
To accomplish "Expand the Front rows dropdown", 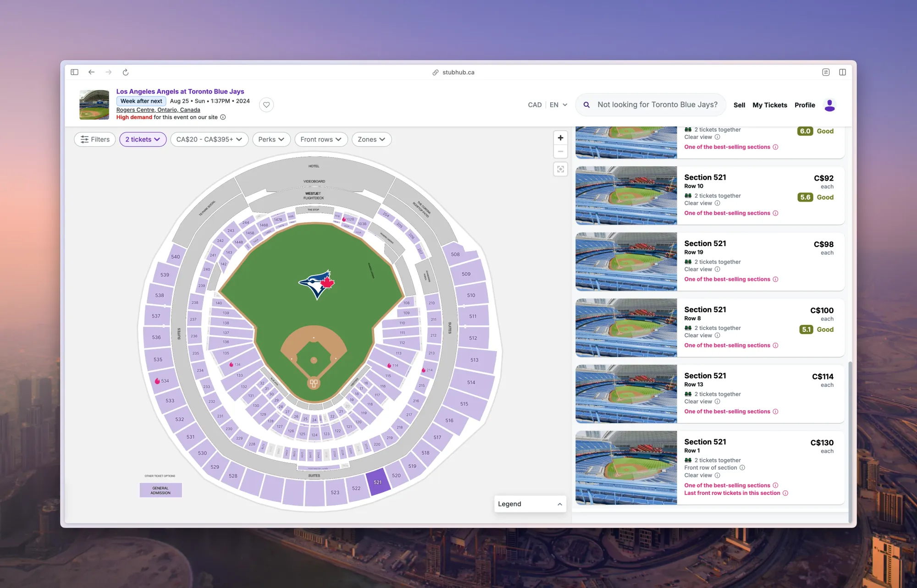I will coord(321,139).
